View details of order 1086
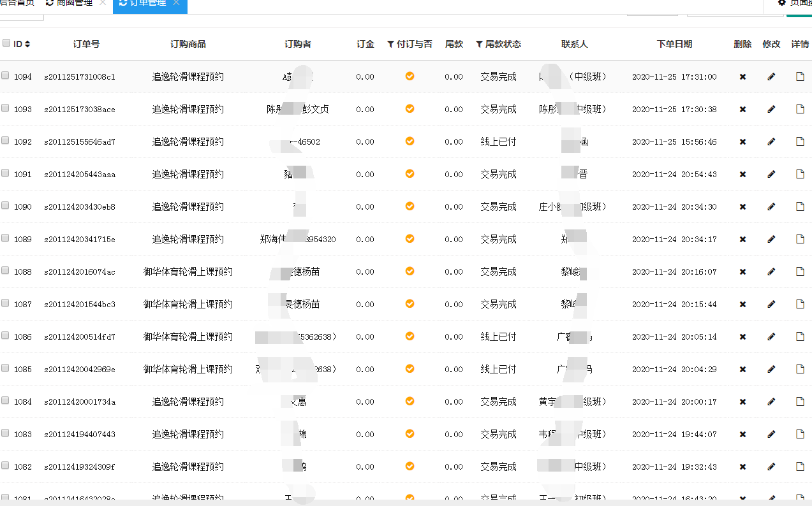812x506 pixels. click(x=800, y=336)
